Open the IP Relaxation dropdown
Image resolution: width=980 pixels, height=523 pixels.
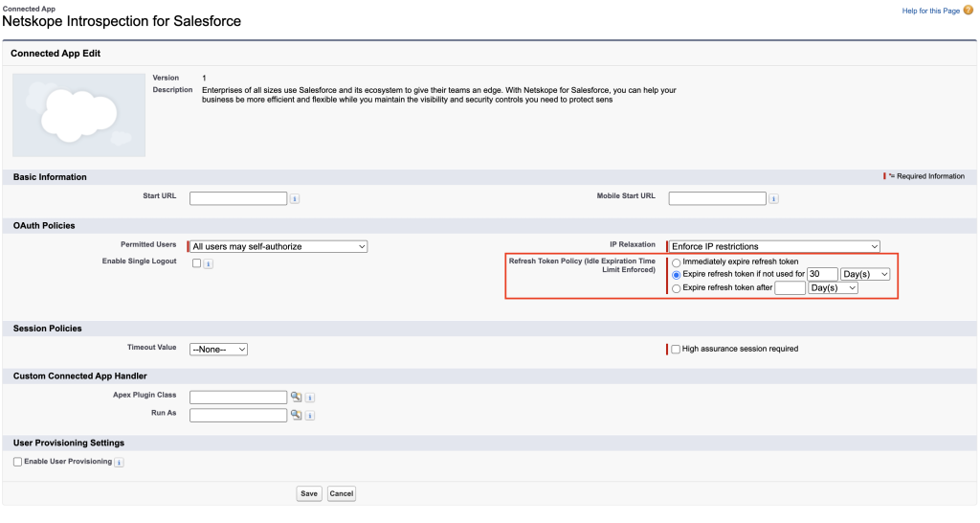point(773,246)
